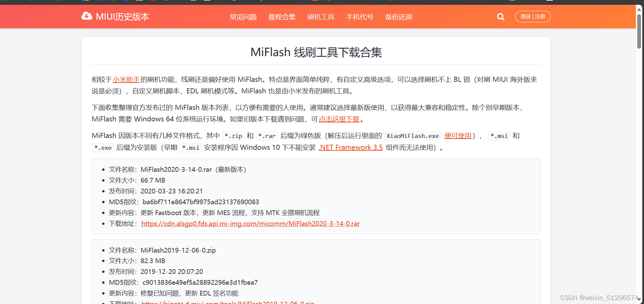
Task: Go to 刷机工具 in navigation bar
Action: (321, 17)
